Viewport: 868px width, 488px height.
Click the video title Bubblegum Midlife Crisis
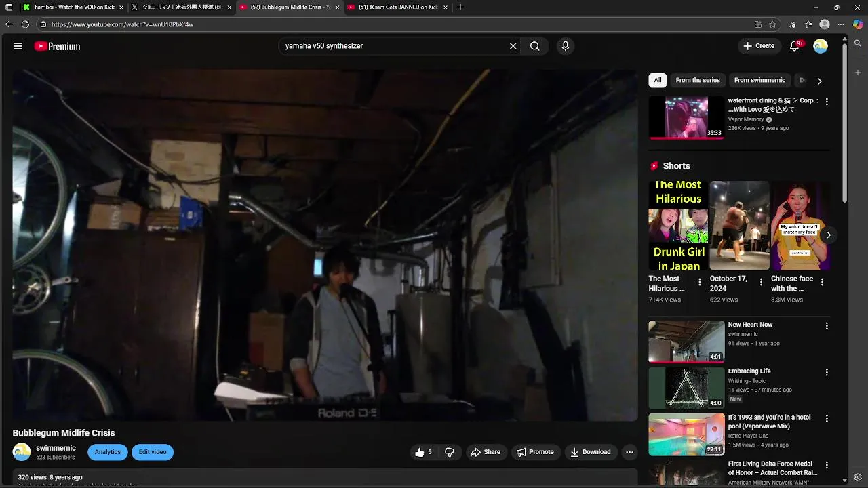coord(64,433)
